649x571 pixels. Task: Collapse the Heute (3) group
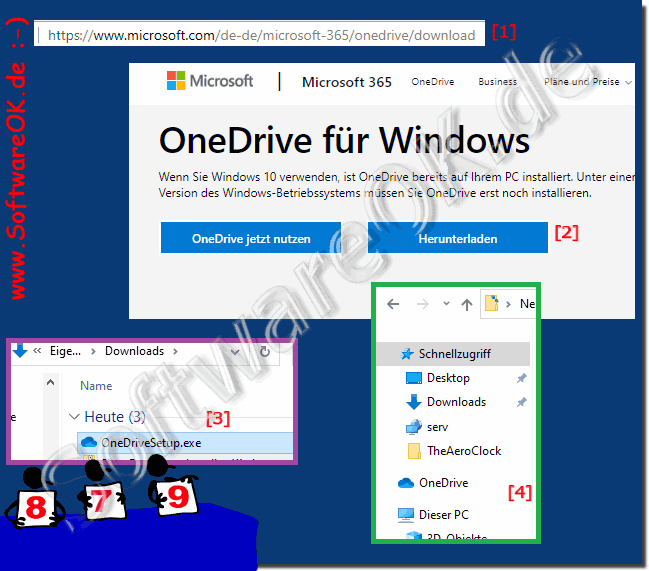pyautogui.click(x=75, y=417)
